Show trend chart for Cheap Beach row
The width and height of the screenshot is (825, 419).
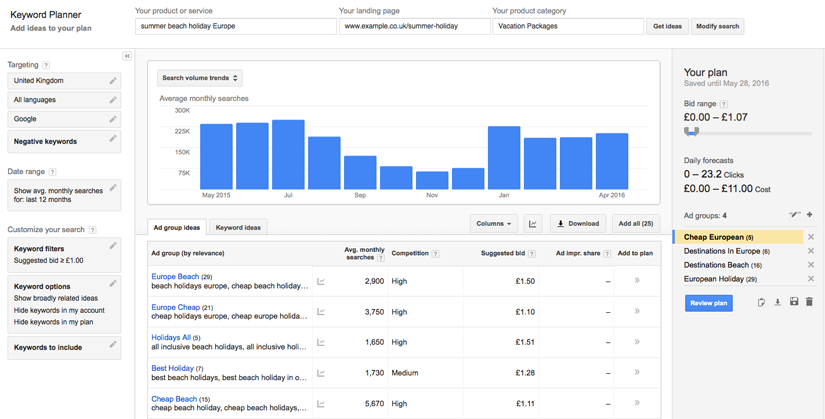(321, 404)
